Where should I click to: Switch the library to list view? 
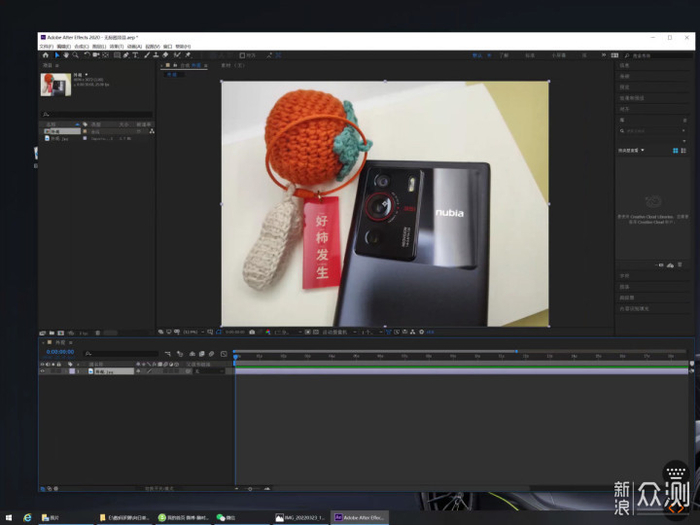click(683, 150)
